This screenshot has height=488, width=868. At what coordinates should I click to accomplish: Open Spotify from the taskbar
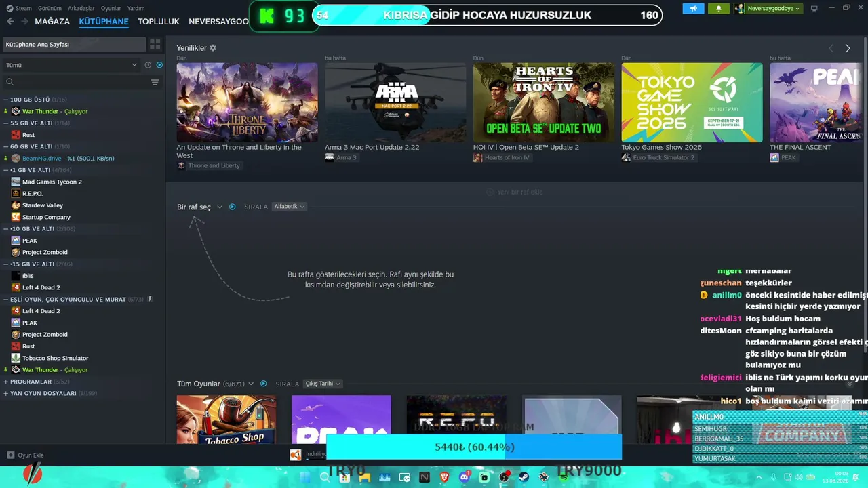pos(564,477)
